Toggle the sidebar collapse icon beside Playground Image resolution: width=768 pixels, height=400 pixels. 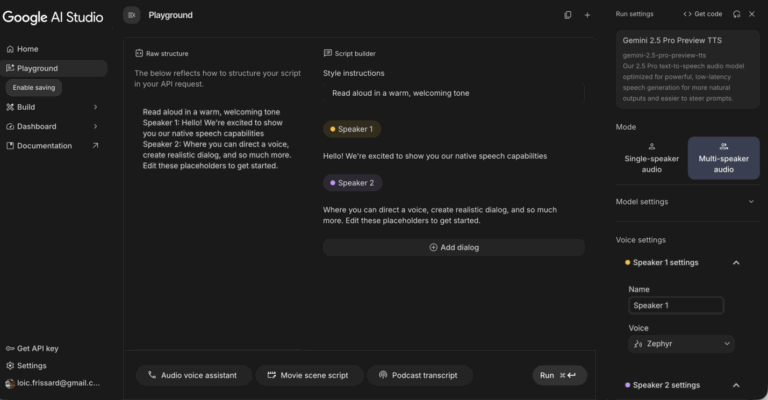(132, 15)
